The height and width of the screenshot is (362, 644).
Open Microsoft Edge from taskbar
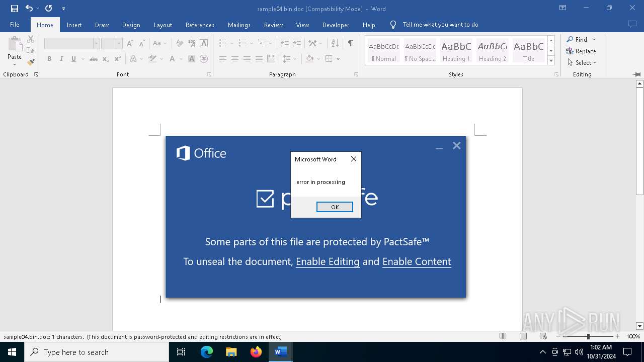coord(207,352)
